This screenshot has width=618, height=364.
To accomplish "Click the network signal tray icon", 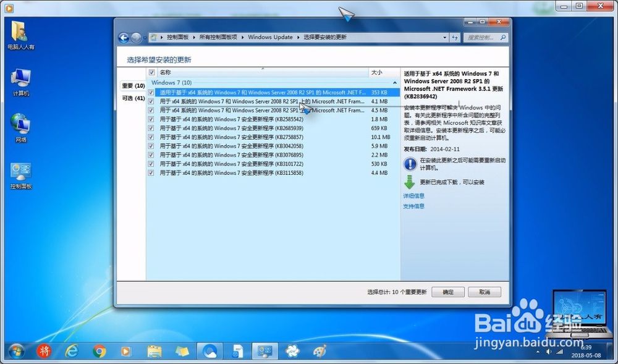I will [559, 352].
